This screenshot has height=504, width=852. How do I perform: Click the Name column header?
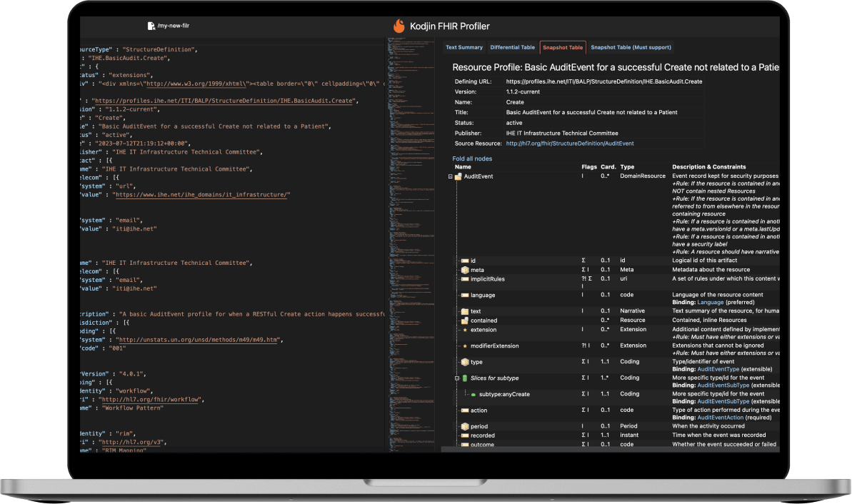coord(463,167)
